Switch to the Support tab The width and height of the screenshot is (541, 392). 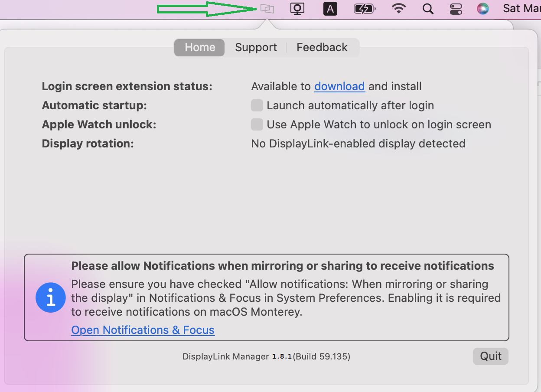256,47
